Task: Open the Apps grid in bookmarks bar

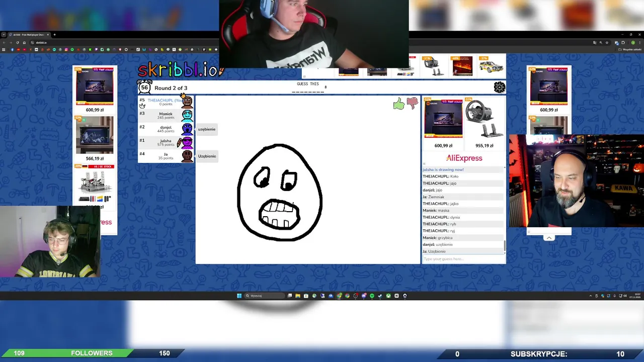Action: coord(4,49)
